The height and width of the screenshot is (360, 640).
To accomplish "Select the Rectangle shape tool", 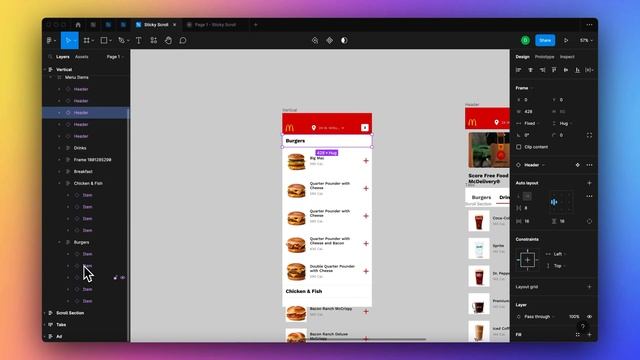I will pos(104,40).
